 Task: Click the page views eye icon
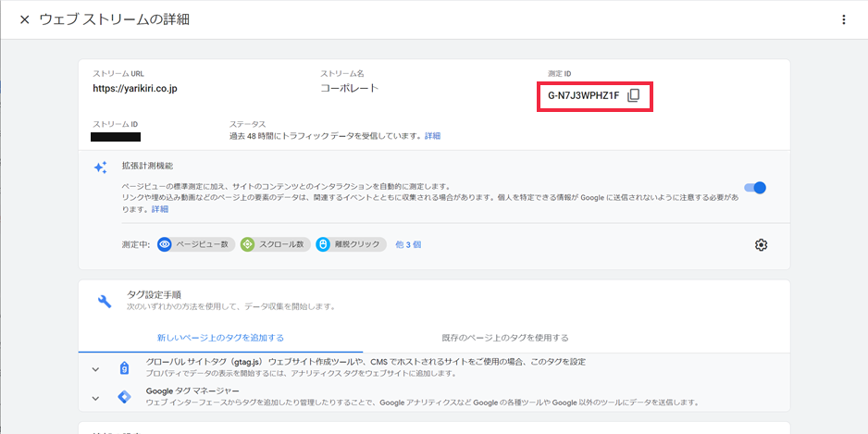click(x=165, y=244)
